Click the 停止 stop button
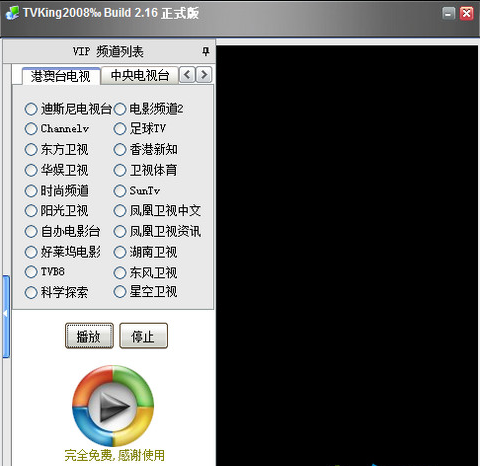This screenshot has width=480, height=466. [x=143, y=336]
